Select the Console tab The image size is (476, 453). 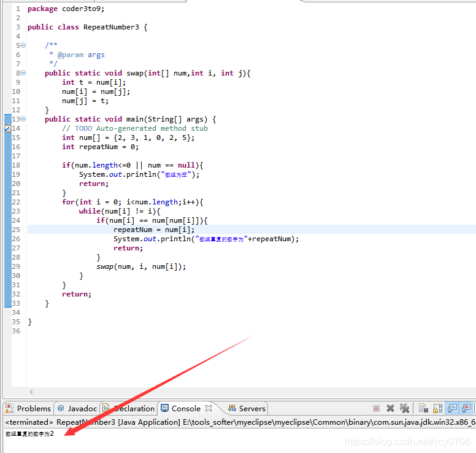tap(186, 408)
